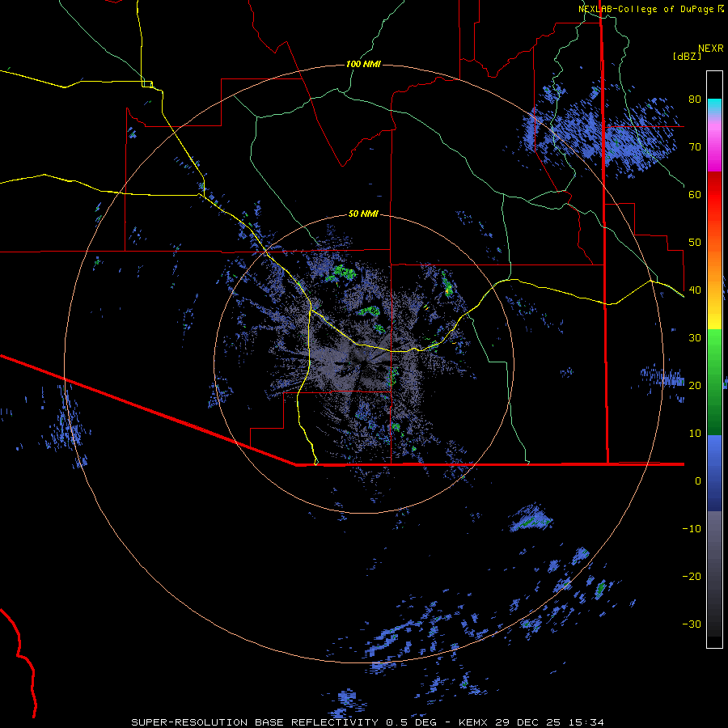The image size is (728, 728).
Task: Click the radar site center of the range rings
Action: (x=363, y=363)
